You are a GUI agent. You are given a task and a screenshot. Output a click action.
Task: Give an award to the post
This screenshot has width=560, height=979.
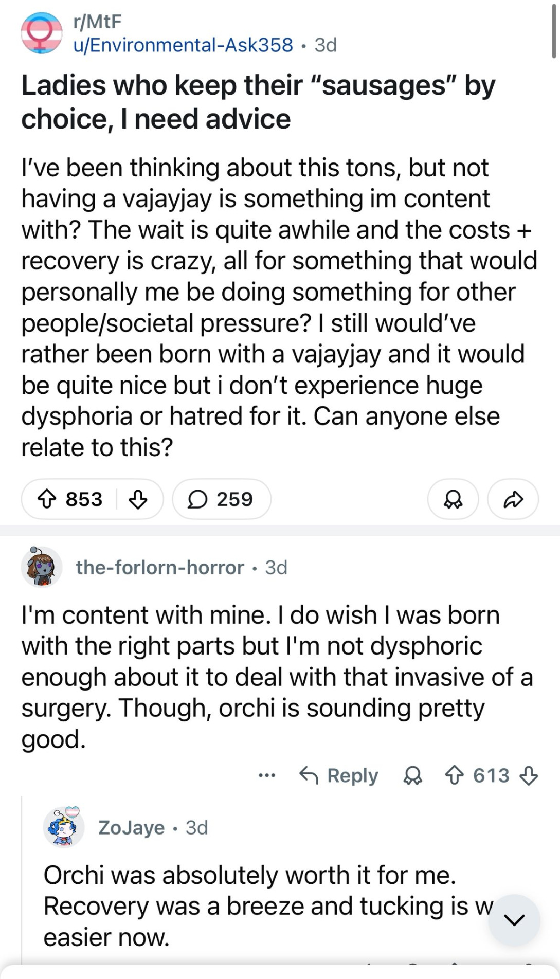[x=453, y=499]
